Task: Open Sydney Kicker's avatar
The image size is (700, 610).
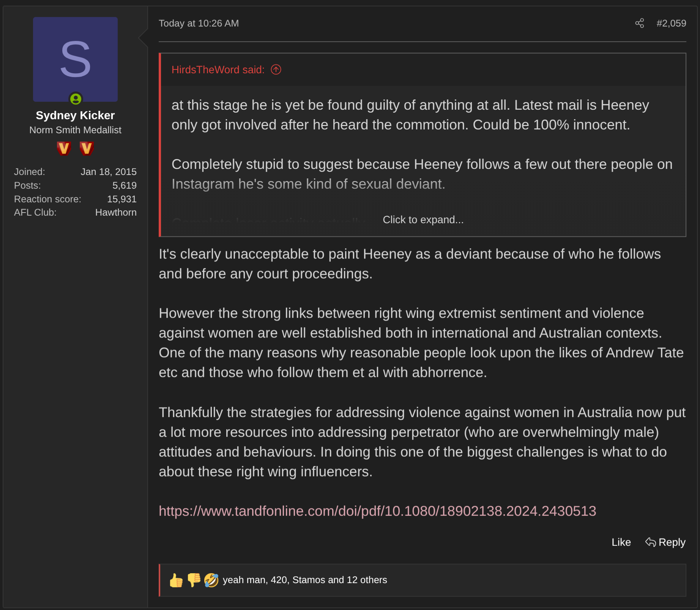Action: 75,59
